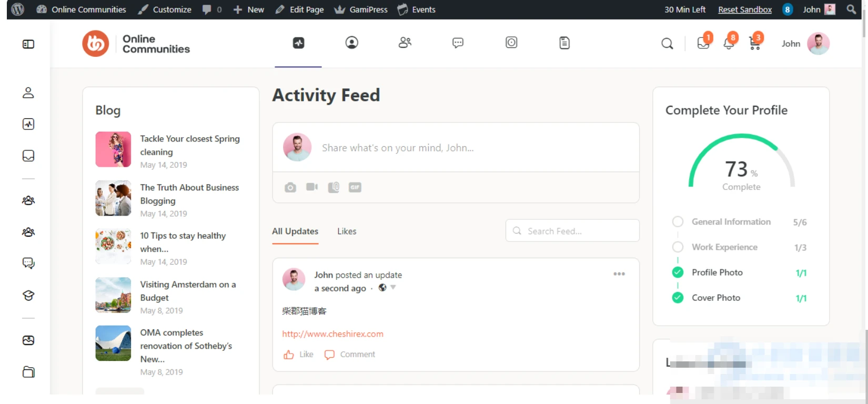The width and height of the screenshot is (868, 404).
Task: Switch to the Likes tab
Action: click(347, 231)
